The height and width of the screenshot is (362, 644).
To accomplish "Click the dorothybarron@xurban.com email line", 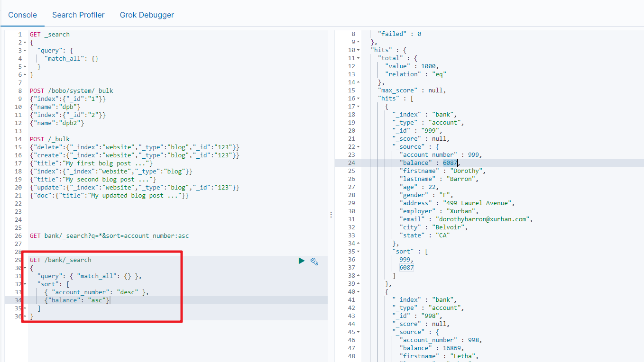I will click(467, 219).
